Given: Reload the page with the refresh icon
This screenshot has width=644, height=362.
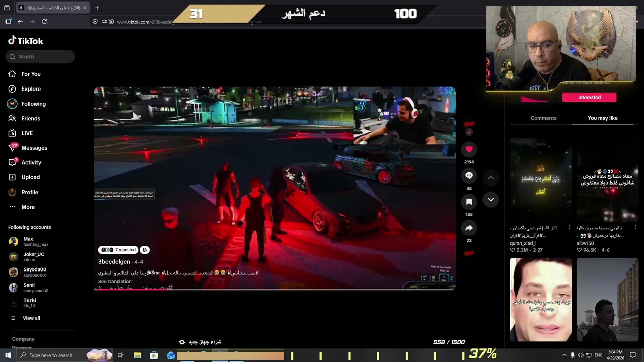Looking at the screenshot, I should click(x=44, y=22).
